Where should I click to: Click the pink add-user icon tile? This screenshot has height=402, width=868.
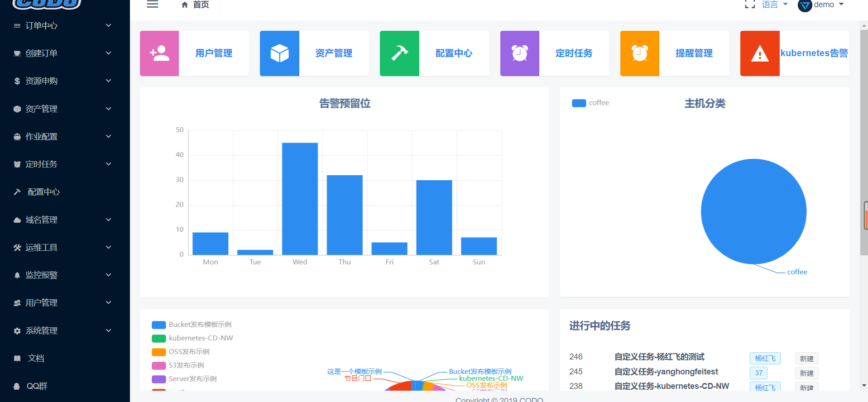pyautogui.click(x=159, y=53)
